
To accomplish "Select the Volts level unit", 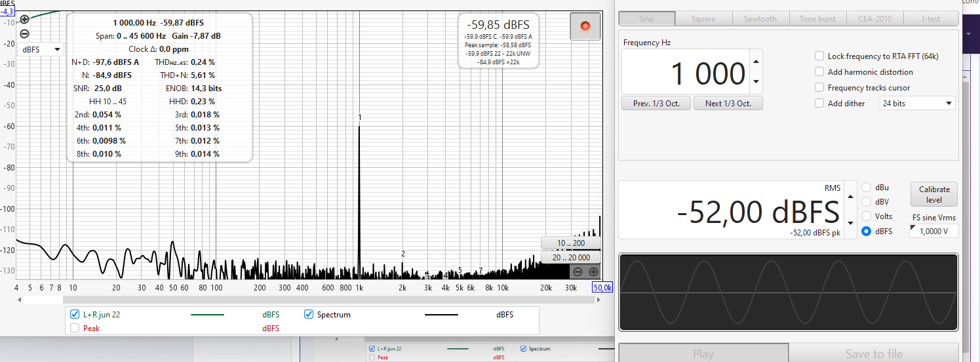I will pyautogui.click(x=866, y=216).
